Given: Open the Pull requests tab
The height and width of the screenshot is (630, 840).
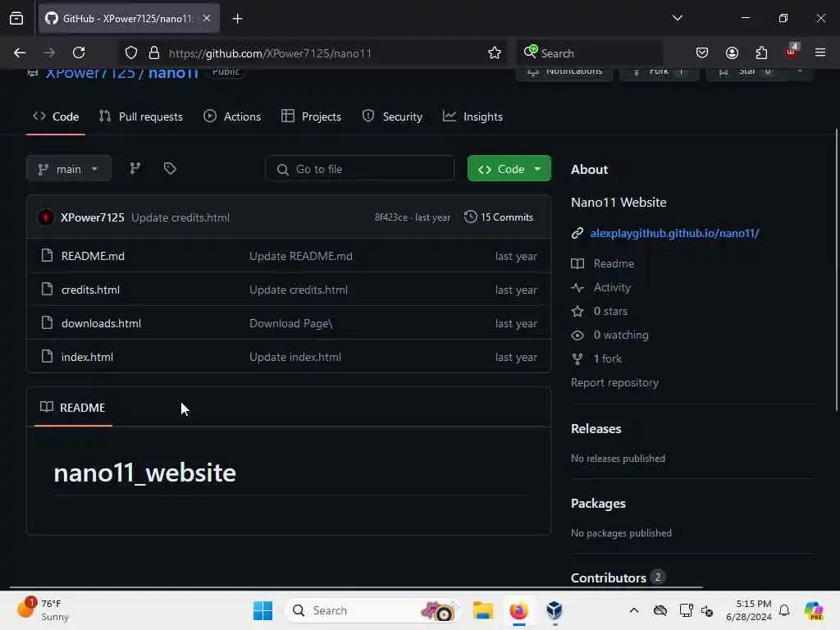Looking at the screenshot, I should (x=141, y=116).
